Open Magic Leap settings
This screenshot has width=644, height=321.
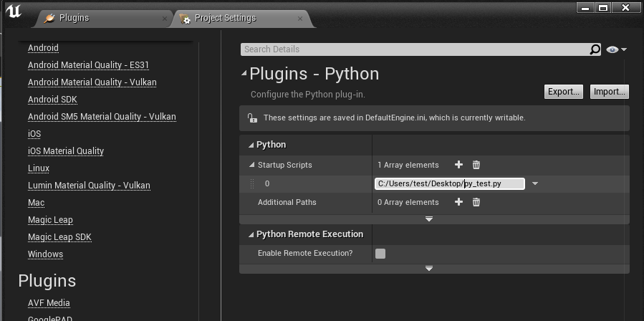[50, 220]
